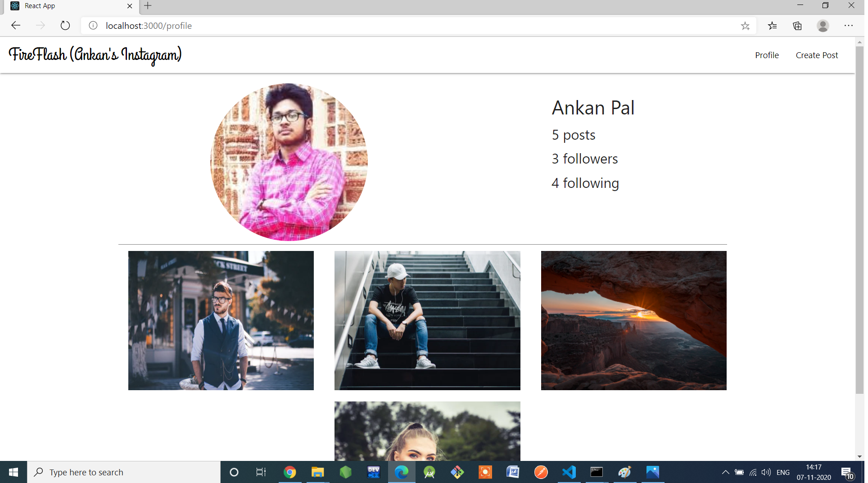868x483 pixels.
Task: Open Postman from taskbar
Action: coord(541,472)
